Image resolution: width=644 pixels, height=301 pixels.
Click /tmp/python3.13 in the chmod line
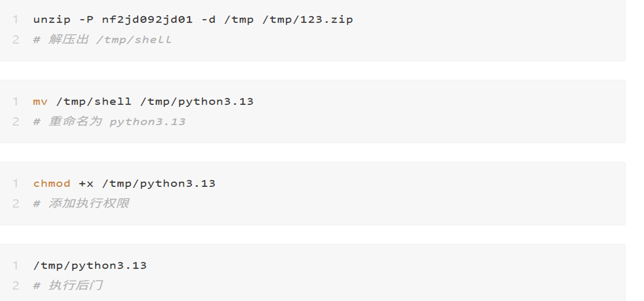click(x=159, y=184)
